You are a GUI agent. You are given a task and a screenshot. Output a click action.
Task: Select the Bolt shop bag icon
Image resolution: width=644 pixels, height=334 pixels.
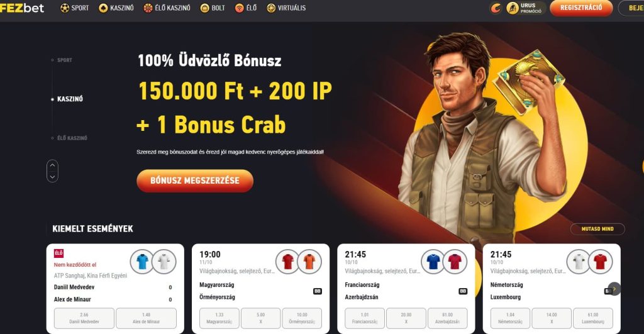(204, 8)
